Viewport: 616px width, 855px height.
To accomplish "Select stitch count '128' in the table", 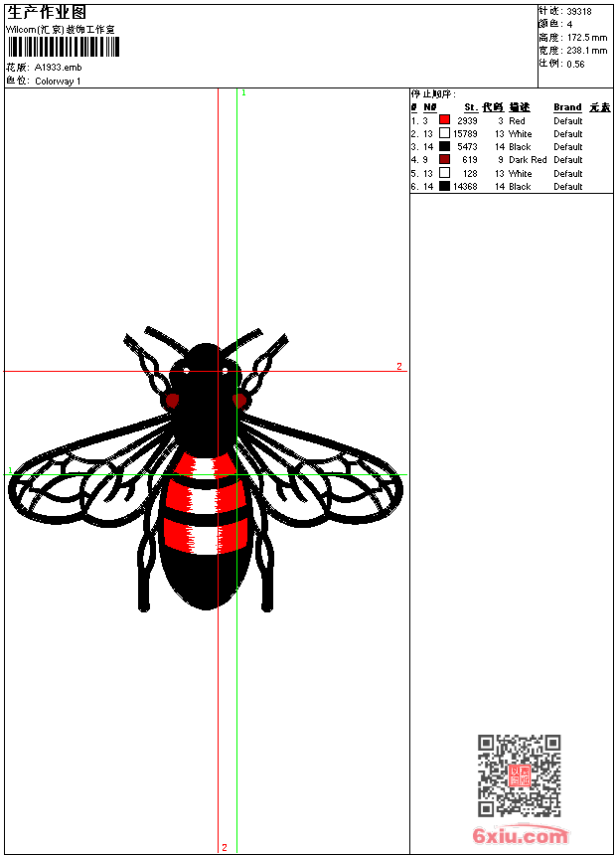I will tap(470, 173).
